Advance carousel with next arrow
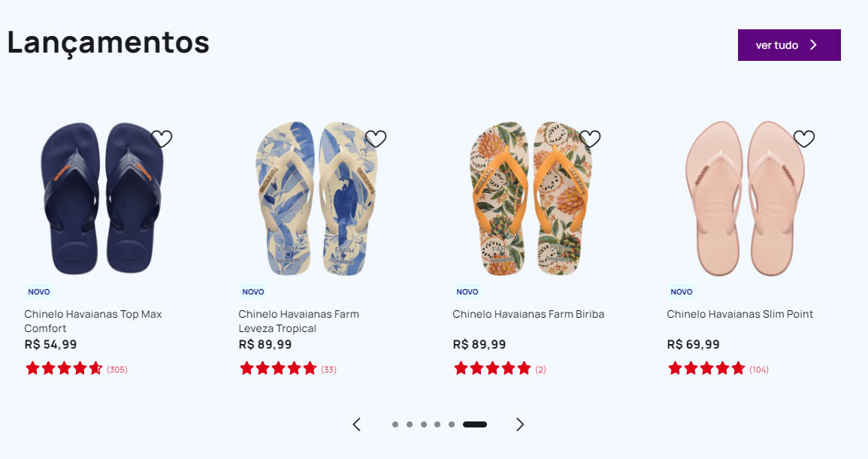The height and width of the screenshot is (459, 868). tap(520, 424)
